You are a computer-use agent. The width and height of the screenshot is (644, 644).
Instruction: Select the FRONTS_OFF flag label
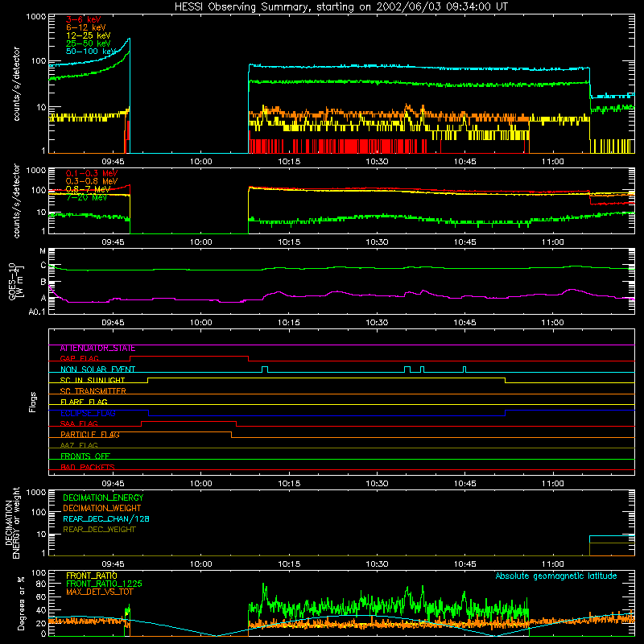(x=85, y=456)
